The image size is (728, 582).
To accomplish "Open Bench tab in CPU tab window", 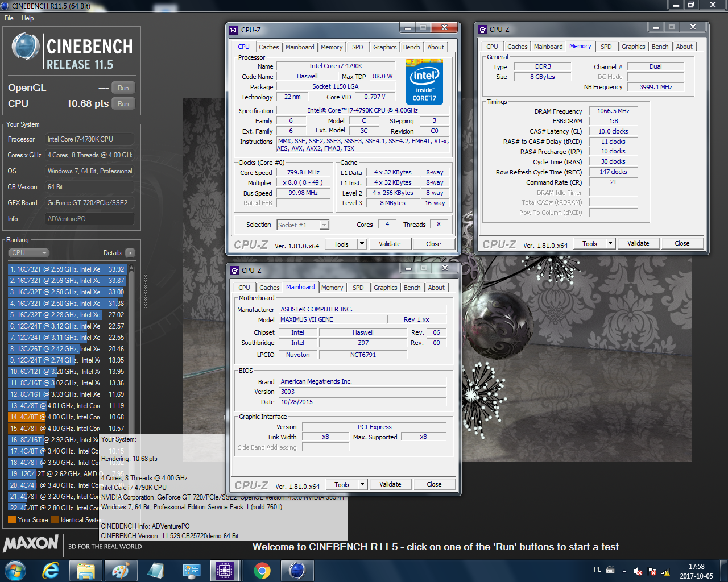I will pos(412,47).
